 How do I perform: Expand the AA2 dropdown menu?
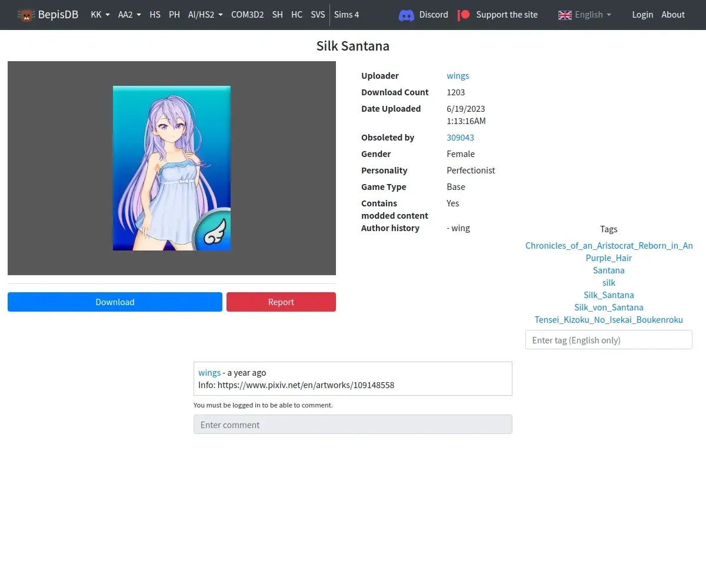pyautogui.click(x=129, y=15)
